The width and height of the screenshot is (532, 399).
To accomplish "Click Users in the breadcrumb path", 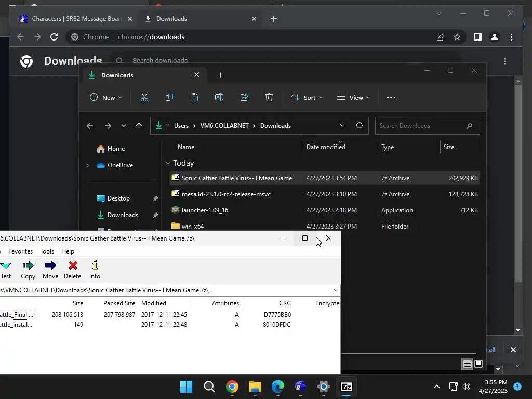I will [181, 126].
